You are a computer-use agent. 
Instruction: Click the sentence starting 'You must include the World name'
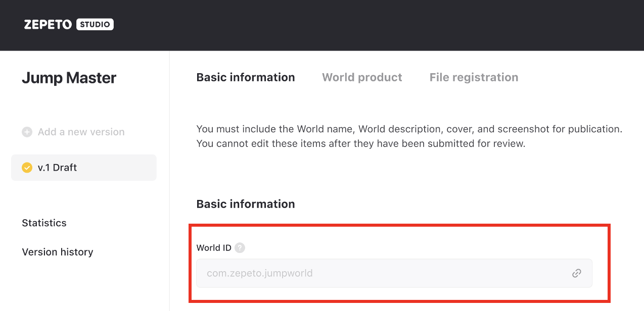tap(409, 129)
